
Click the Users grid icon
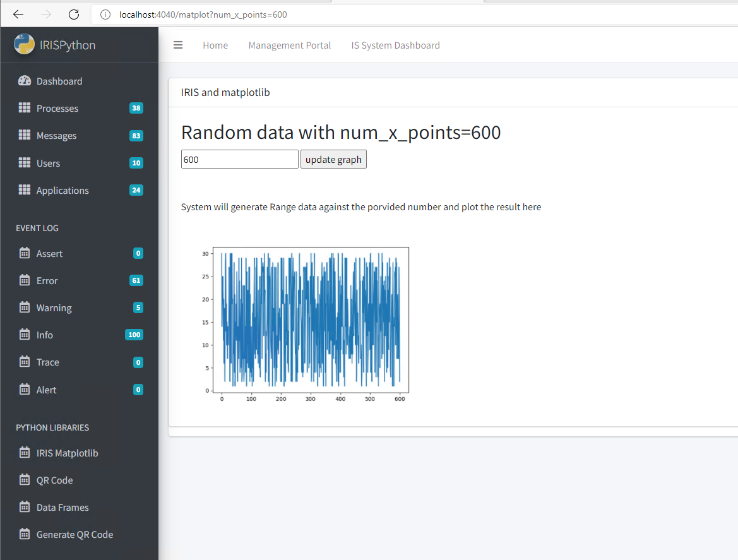pos(25,163)
